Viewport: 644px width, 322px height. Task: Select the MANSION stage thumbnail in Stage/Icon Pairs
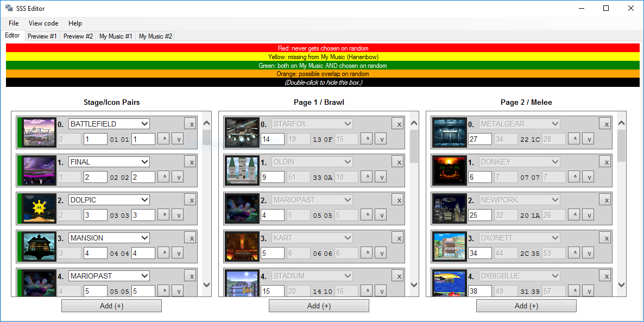39,247
